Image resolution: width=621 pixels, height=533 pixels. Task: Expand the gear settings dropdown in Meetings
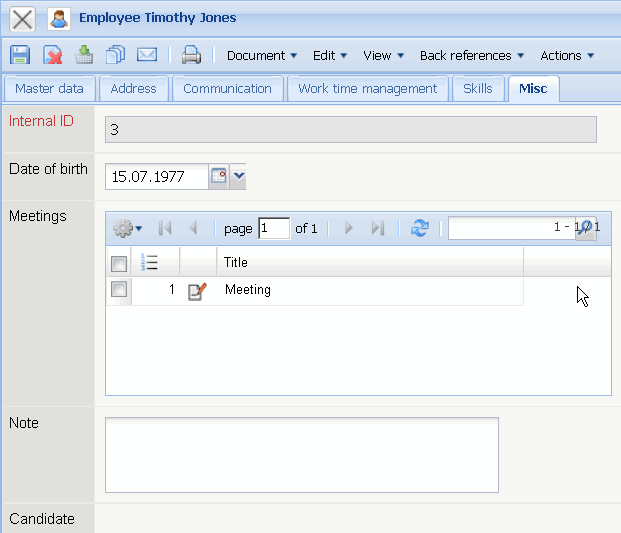[x=127, y=228]
